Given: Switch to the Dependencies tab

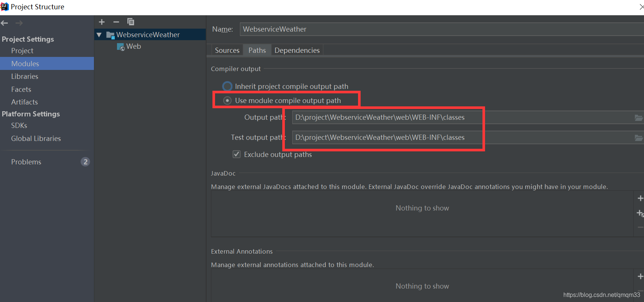Looking at the screenshot, I should point(297,50).
